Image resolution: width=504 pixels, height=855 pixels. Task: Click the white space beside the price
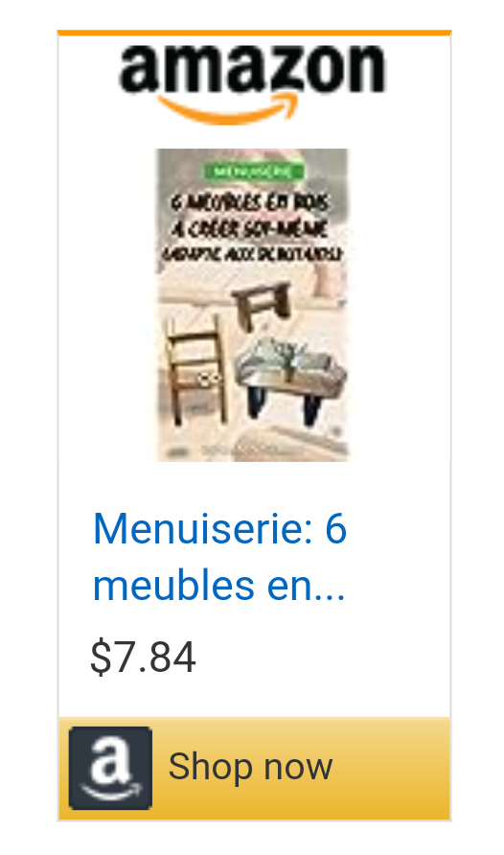point(322,657)
